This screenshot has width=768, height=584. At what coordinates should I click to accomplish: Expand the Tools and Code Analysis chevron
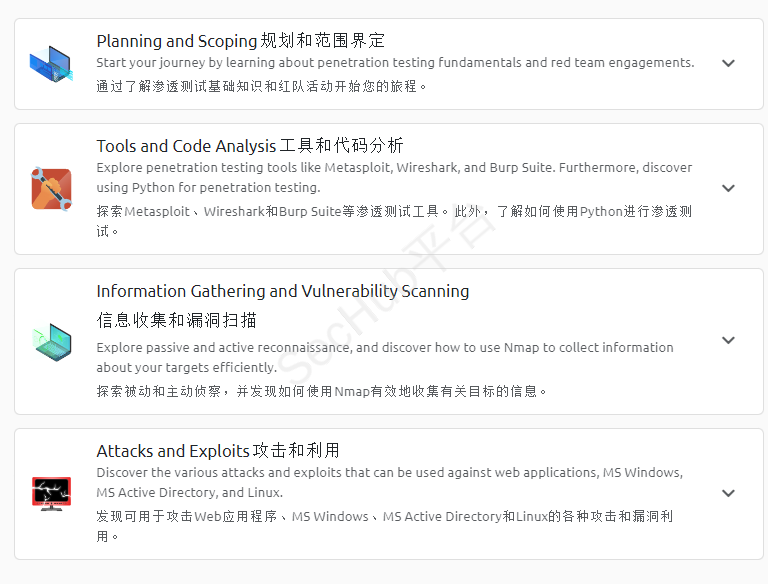pos(728,188)
